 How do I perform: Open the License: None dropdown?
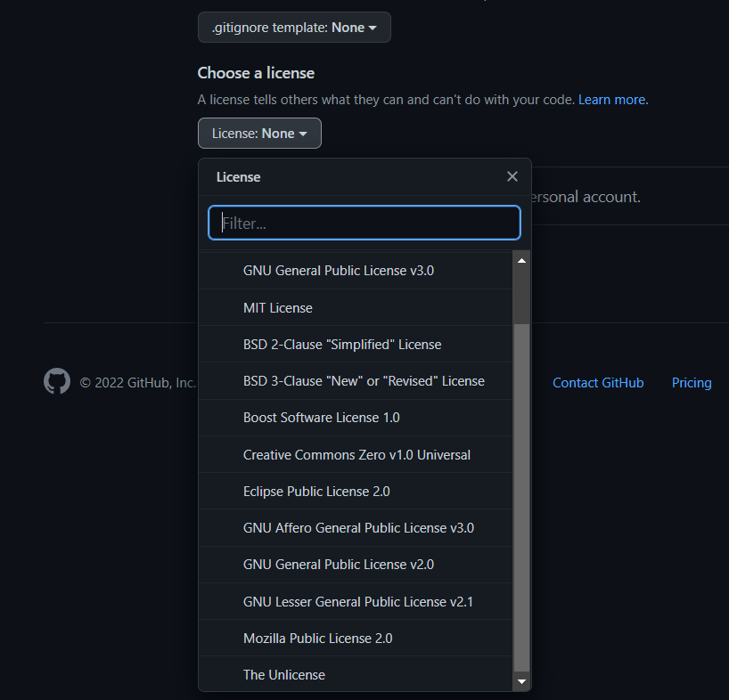[259, 133]
